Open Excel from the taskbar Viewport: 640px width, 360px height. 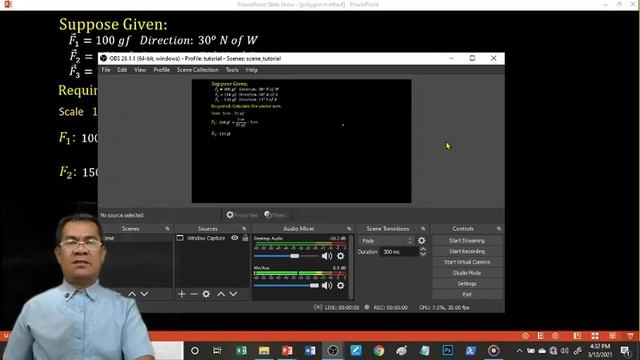241,351
